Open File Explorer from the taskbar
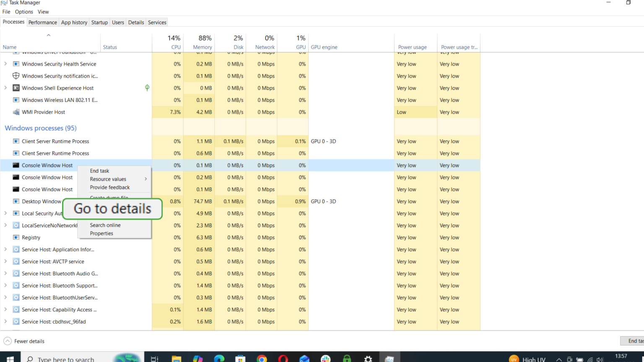 coord(176,359)
